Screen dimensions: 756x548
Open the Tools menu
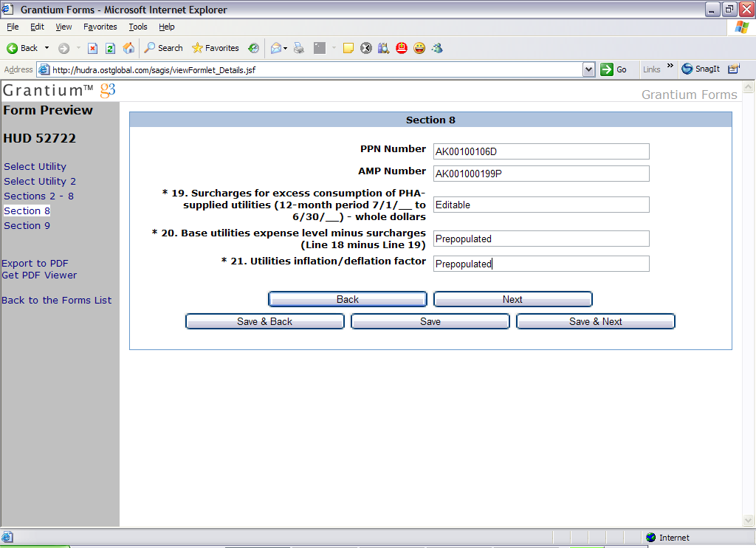click(x=138, y=27)
